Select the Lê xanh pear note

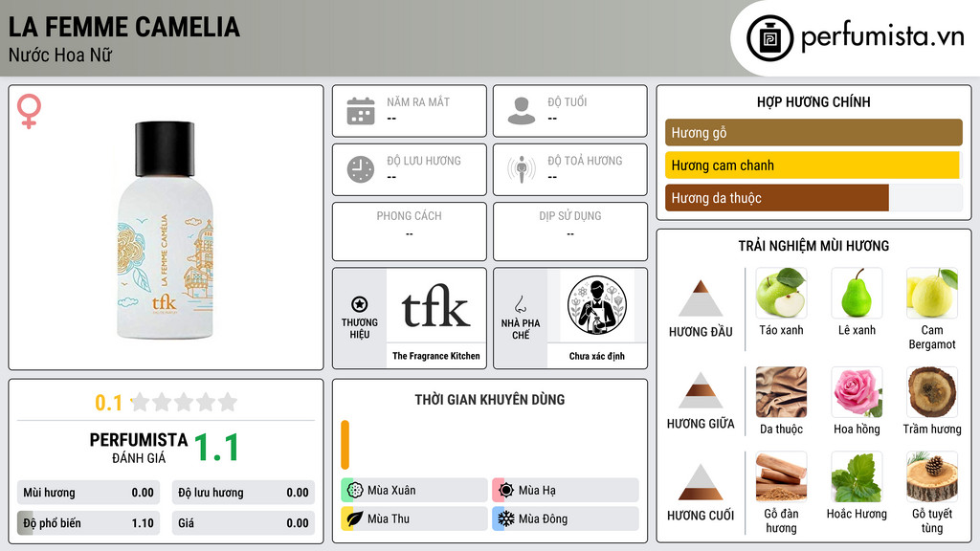pos(857,293)
